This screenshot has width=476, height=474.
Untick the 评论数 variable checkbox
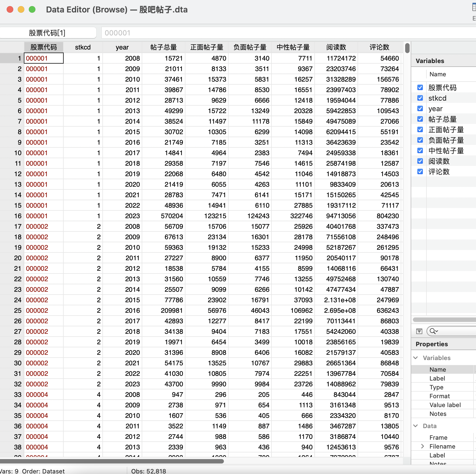[x=420, y=172]
